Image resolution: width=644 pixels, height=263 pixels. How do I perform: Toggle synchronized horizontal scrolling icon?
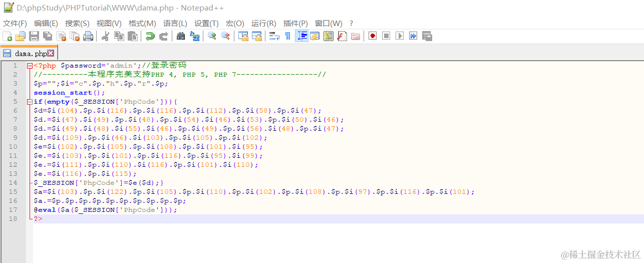(x=257, y=36)
